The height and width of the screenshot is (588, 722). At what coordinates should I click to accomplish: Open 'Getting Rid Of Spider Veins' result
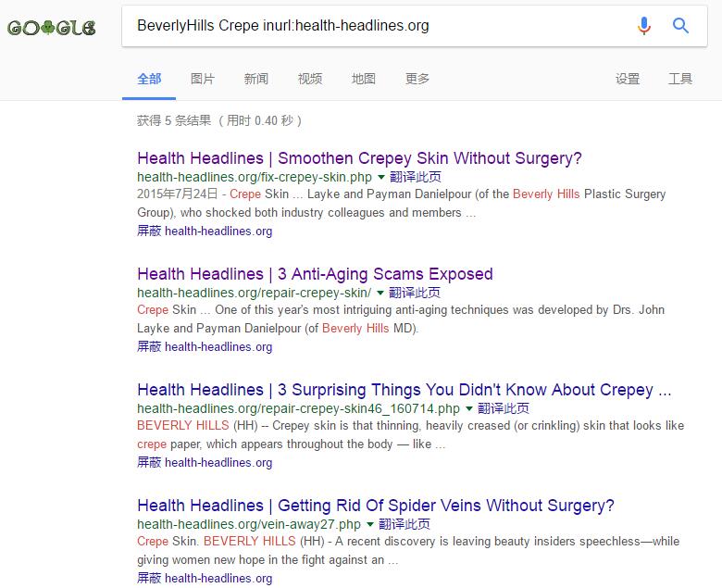tap(375, 506)
